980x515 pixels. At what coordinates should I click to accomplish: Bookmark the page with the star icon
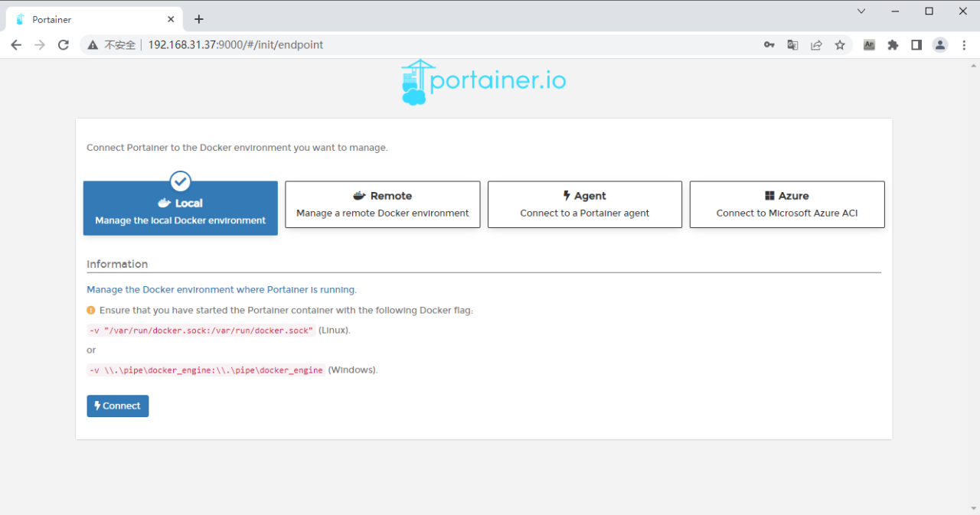[x=840, y=44]
